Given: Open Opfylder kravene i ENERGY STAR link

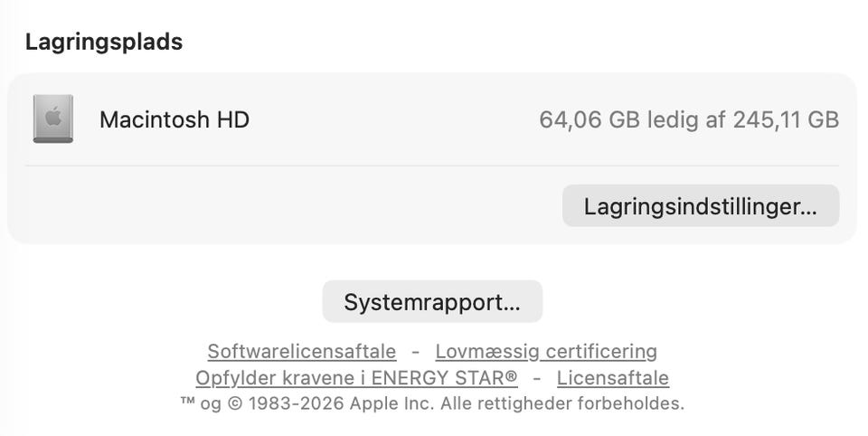Looking at the screenshot, I should coord(356,378).
